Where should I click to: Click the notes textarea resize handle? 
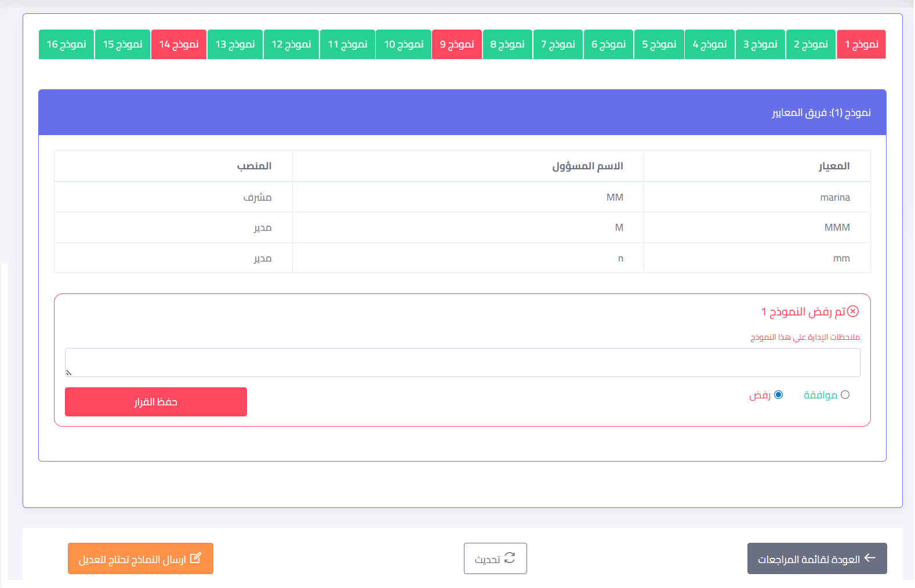tap(68, 373)
